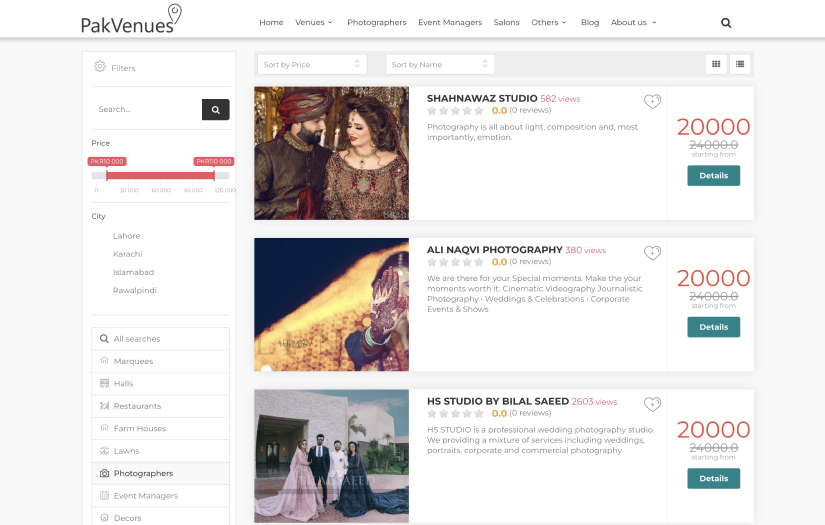Click the Restaurants category icon

(x=104, y=406)
